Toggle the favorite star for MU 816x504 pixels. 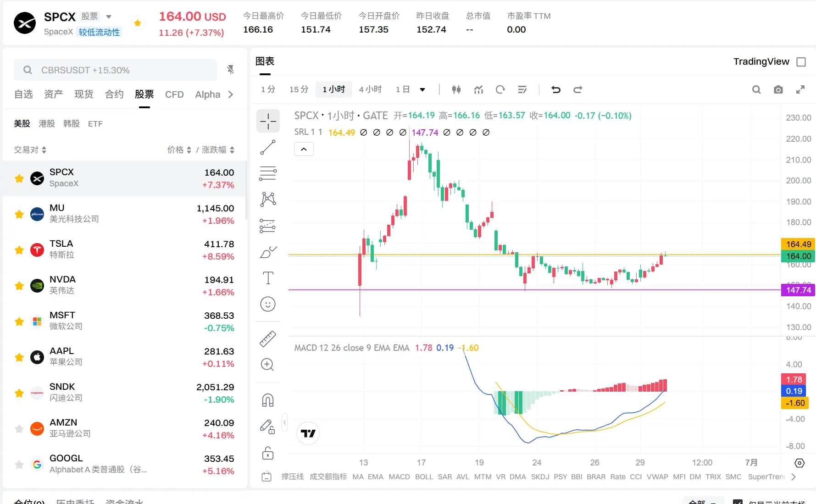[x=19, y=214]
